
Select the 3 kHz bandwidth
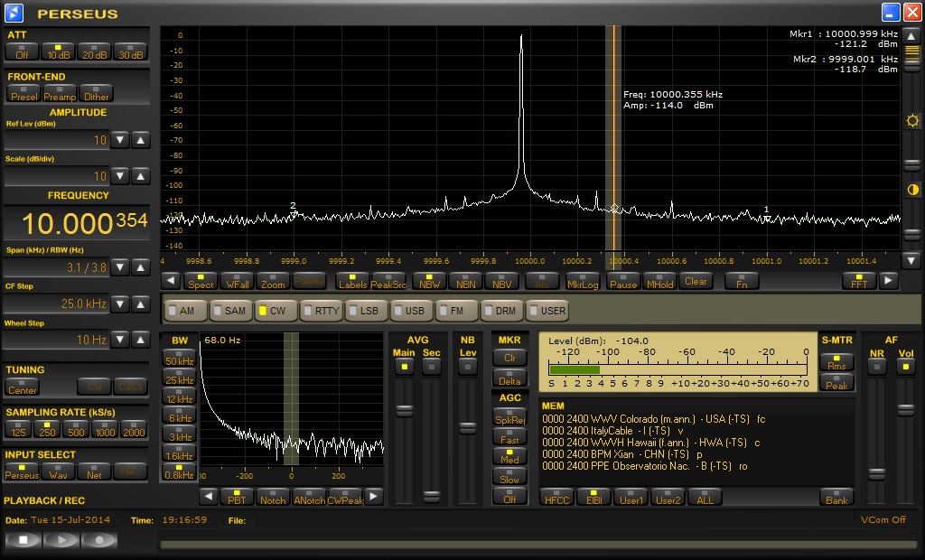(180, 434)
